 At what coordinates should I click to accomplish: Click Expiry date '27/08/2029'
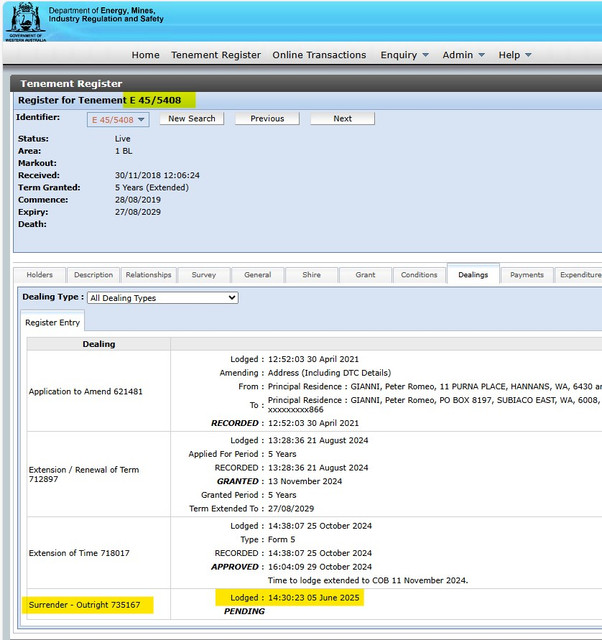coord(138,212)
